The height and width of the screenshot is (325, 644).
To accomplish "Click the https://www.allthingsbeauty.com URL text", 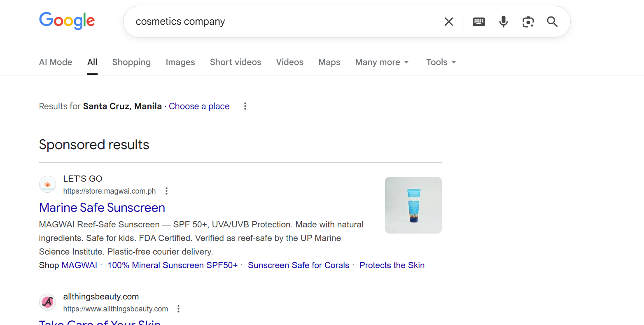I will pos(116,309).
